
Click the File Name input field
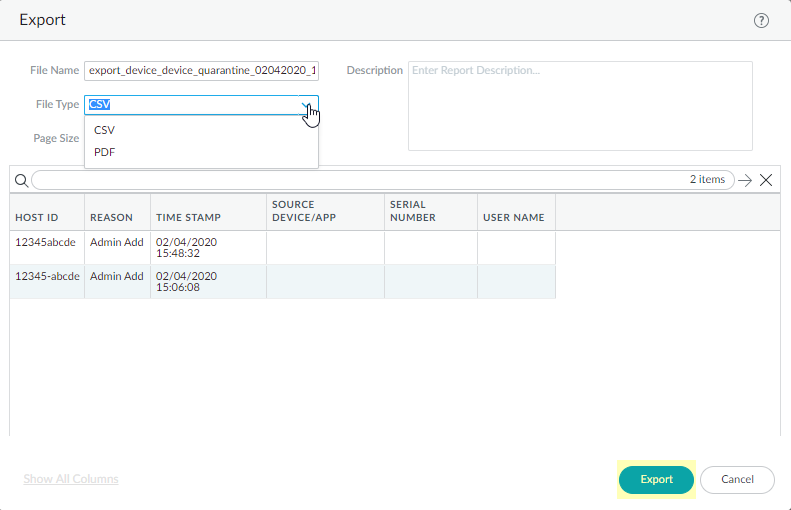click(x=201, y=71)
